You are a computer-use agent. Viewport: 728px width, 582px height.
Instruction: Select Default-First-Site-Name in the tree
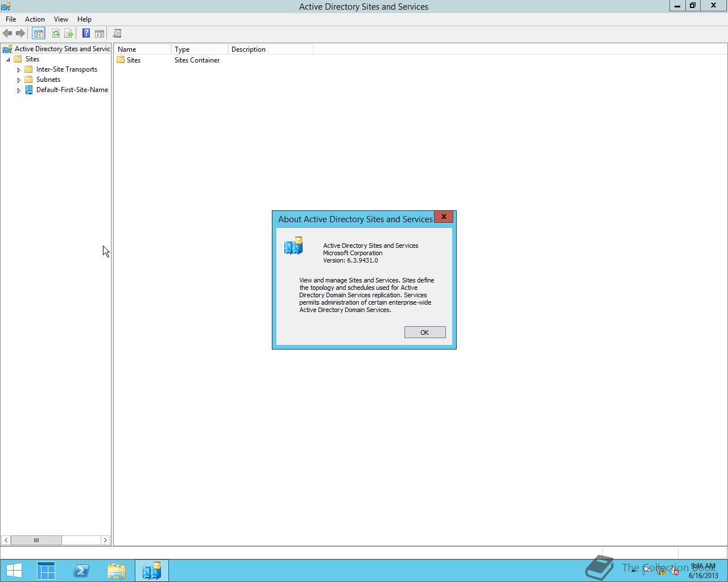click(72, 90)
